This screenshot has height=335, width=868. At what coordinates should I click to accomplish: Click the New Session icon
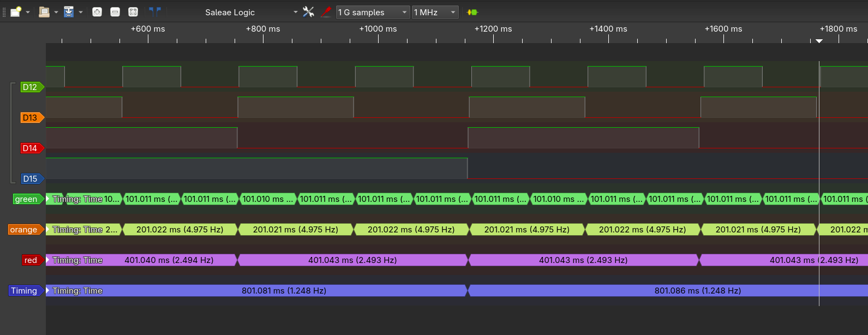[16, 12]
